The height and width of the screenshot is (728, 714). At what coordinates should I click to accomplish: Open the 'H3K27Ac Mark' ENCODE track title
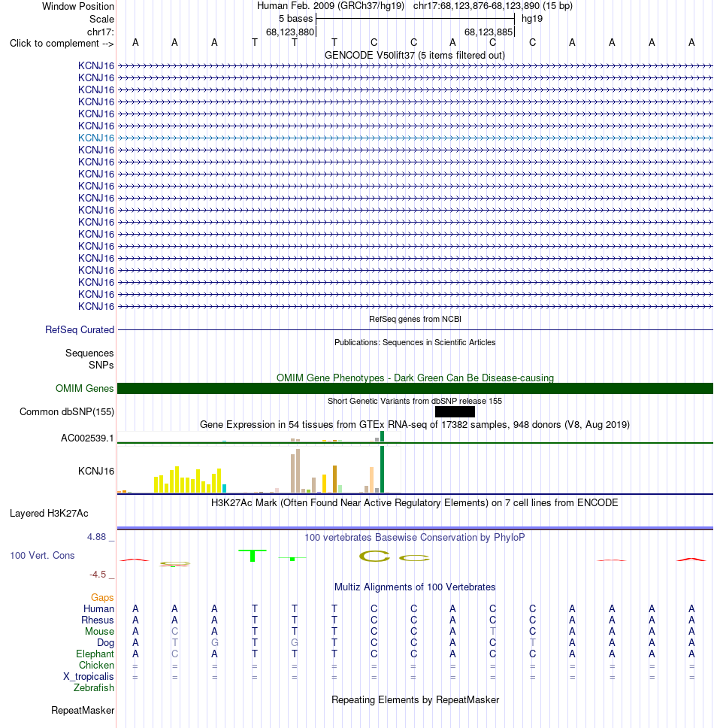coord(415,503)
